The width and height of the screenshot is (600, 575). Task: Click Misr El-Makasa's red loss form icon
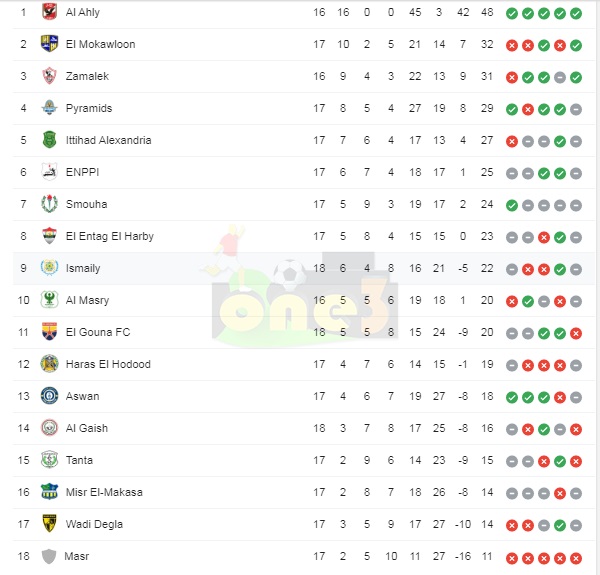click(x=559, y=494)
